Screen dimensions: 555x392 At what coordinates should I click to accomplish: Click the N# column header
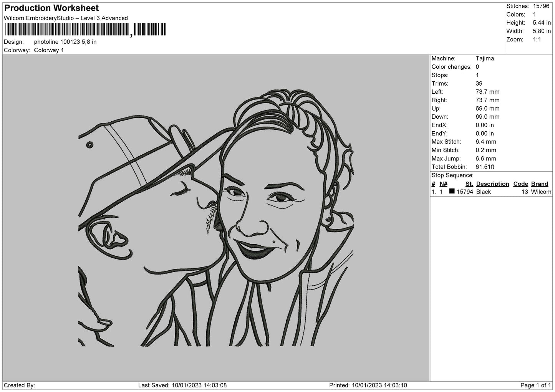click(443, 184)
